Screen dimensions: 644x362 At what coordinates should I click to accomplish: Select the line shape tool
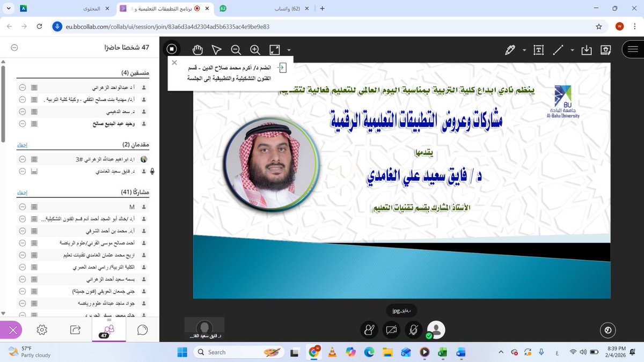point(558,50)
